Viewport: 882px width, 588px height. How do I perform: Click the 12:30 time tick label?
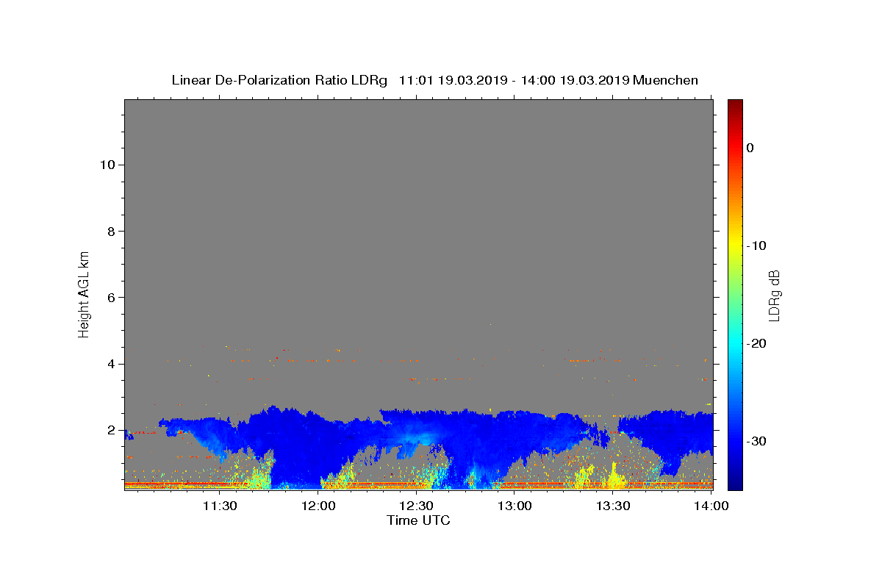[x=416, y=506]
